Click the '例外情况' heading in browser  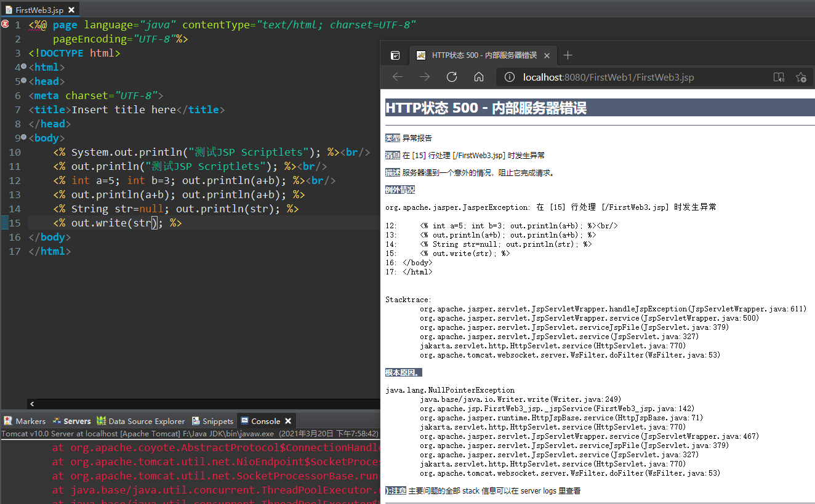click(x=400, y=190)
